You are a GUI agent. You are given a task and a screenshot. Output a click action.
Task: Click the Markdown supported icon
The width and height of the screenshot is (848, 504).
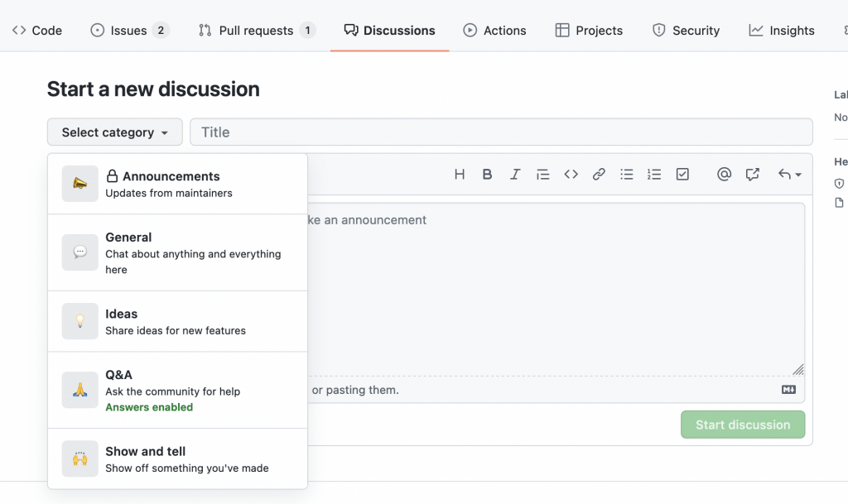tap(788, 390)
